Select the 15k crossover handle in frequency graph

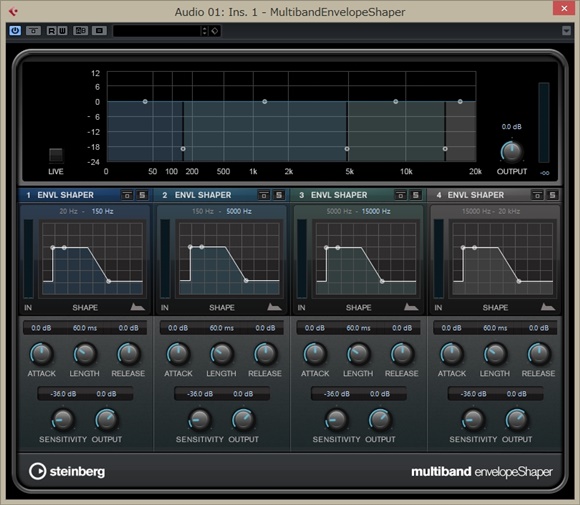(x=445, y=149)
